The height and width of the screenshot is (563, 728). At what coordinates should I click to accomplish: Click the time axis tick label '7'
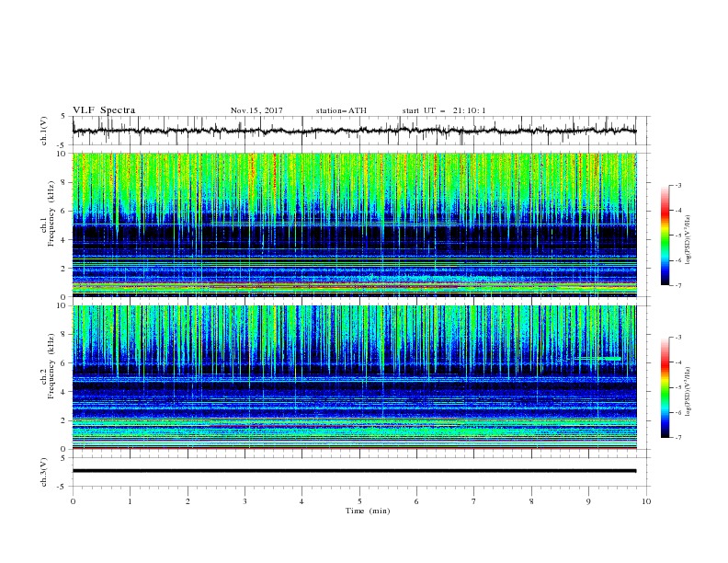point(474,501)
